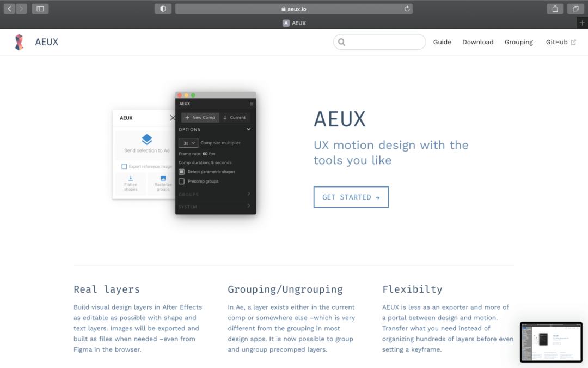Toggle the Detect parametric shapes checkbox

coord(181,172)
